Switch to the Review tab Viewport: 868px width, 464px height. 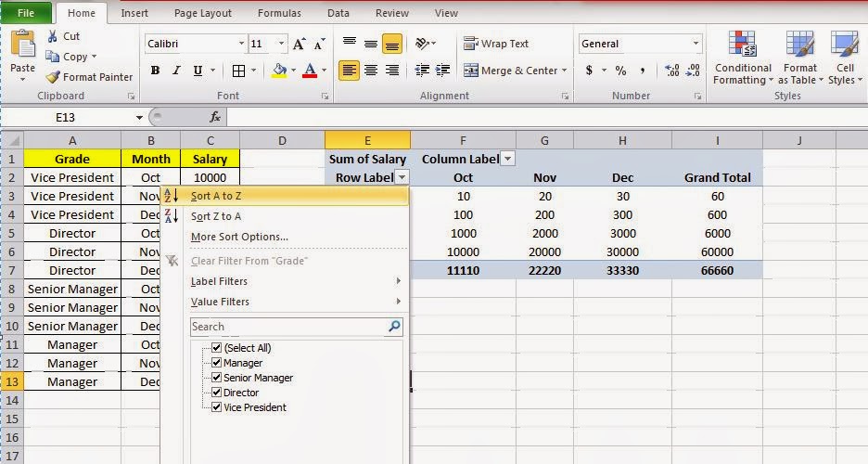click(391, 13)
